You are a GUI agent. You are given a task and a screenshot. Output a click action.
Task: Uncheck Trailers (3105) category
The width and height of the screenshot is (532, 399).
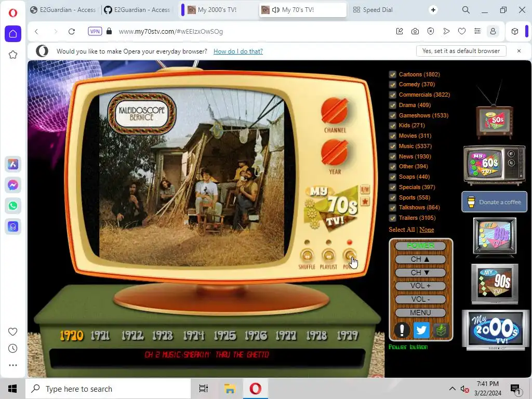pos(393,218)
